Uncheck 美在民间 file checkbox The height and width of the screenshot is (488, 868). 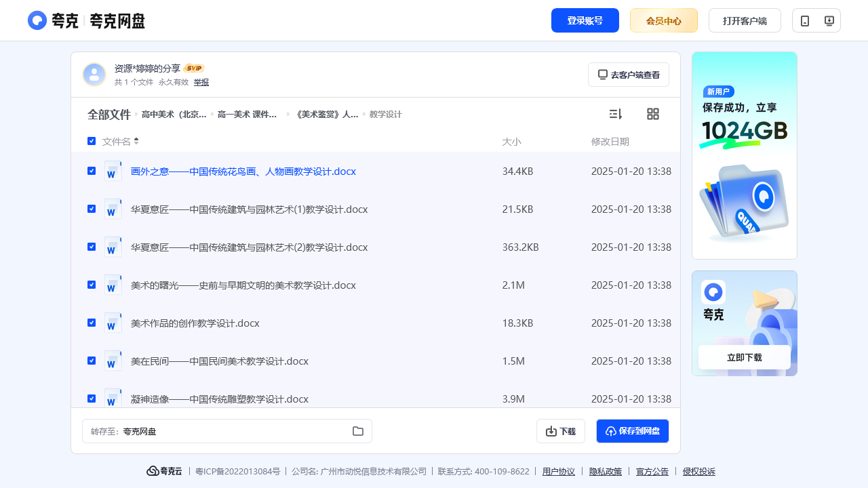(x=92, y=361)
